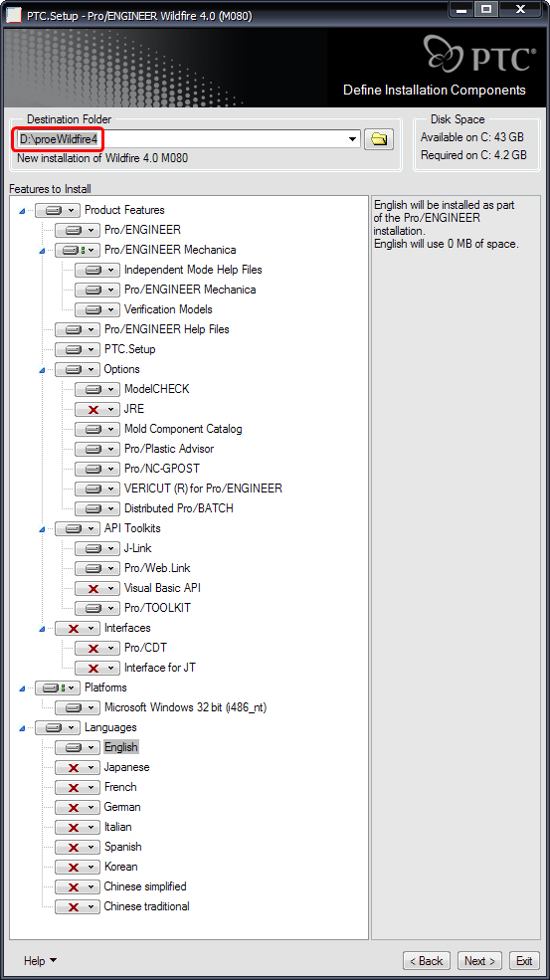This screenshot has height=980, width=550.
Task: Click drive icon for Pro/NC-GPOST
Action: (92, 469)
